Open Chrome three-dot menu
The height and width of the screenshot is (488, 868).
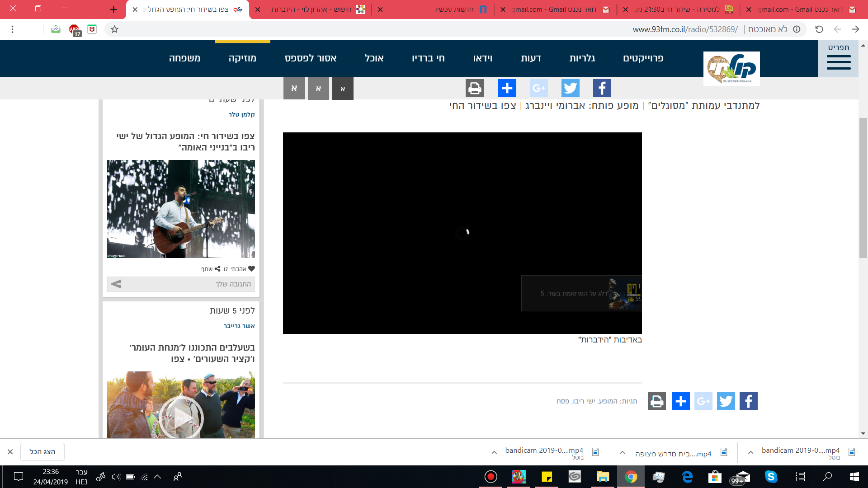pos(12,29)
